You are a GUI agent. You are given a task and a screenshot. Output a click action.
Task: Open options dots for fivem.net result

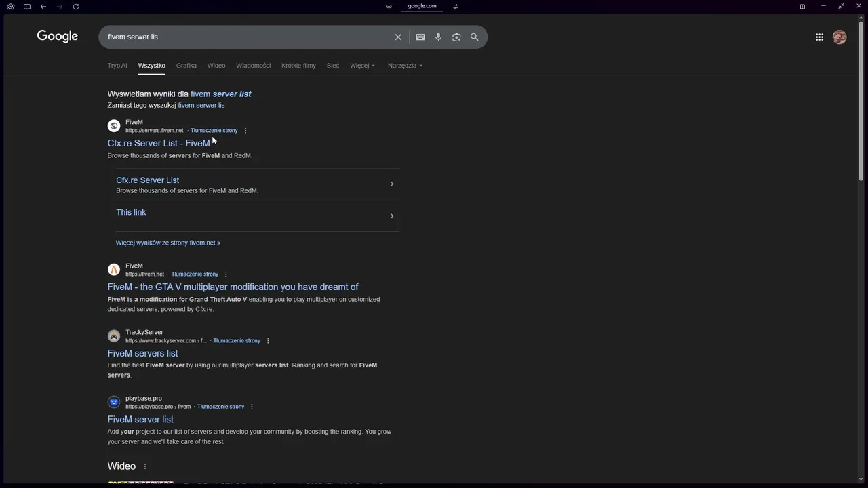coord(226,274)
